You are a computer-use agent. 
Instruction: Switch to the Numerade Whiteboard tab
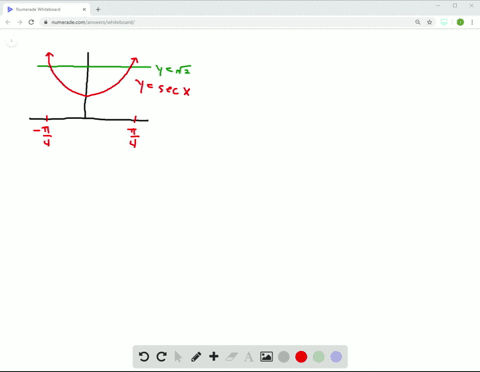click(47, 9)
